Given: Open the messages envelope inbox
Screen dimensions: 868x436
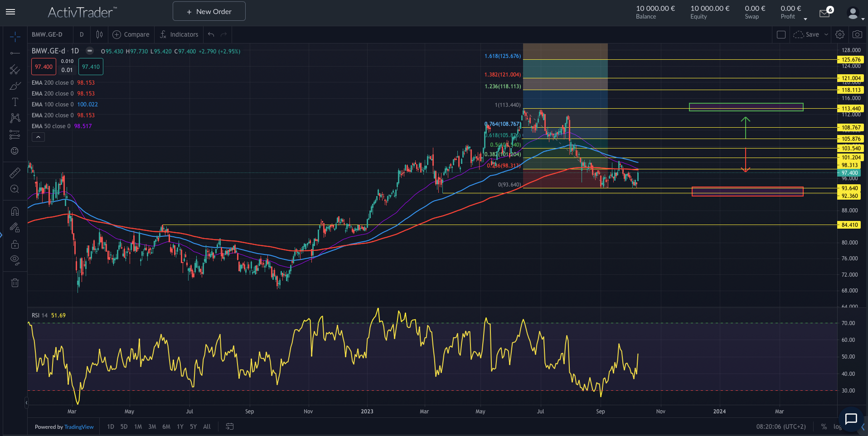Looking at the screenshot, I should click(x=824, y=13).
